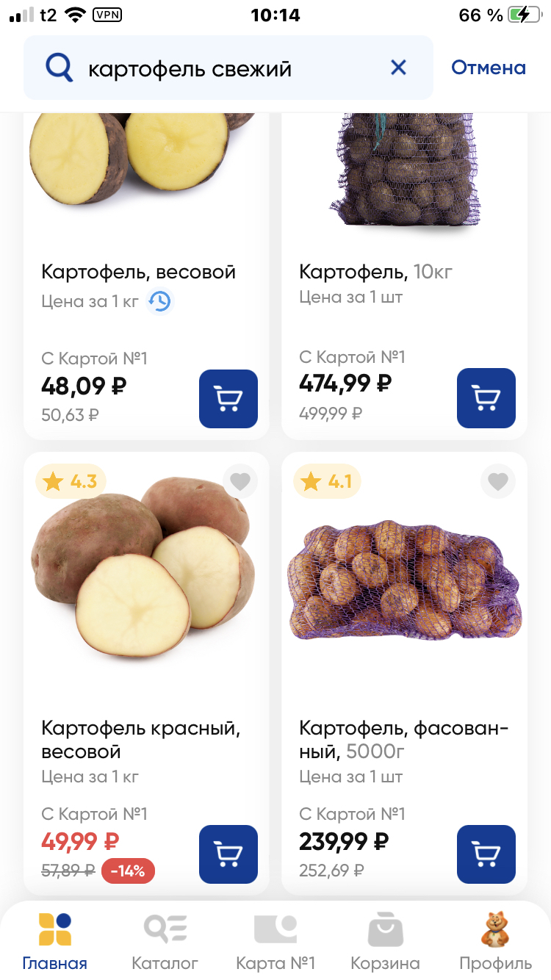Go to the Корзина tab

385,941
